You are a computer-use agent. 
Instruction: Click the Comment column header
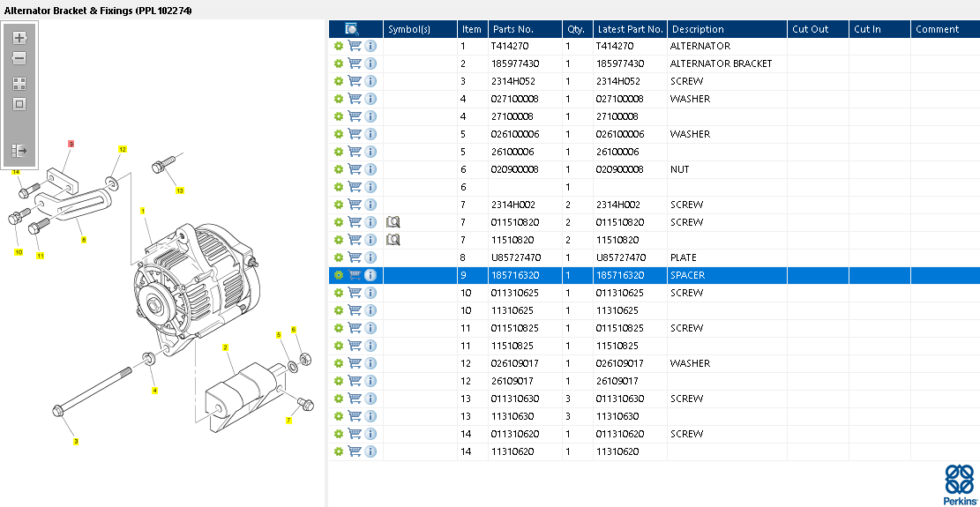[x=945, y=29]
